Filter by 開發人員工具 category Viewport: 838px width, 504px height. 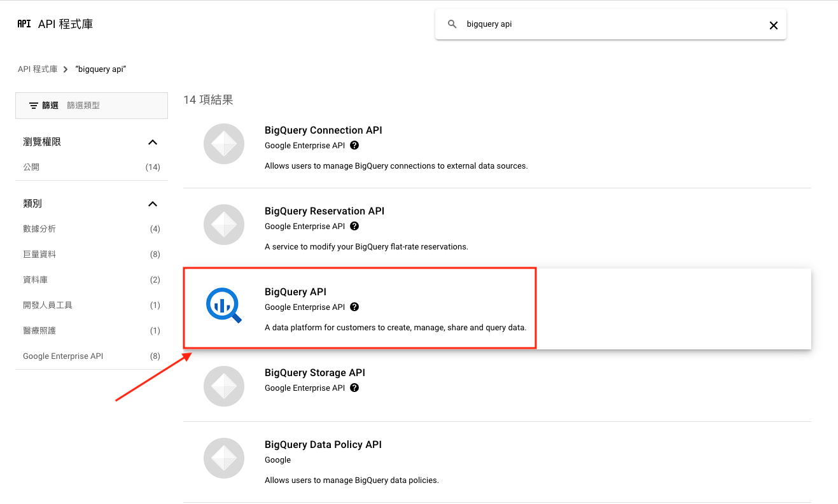(x=92, y=305)
